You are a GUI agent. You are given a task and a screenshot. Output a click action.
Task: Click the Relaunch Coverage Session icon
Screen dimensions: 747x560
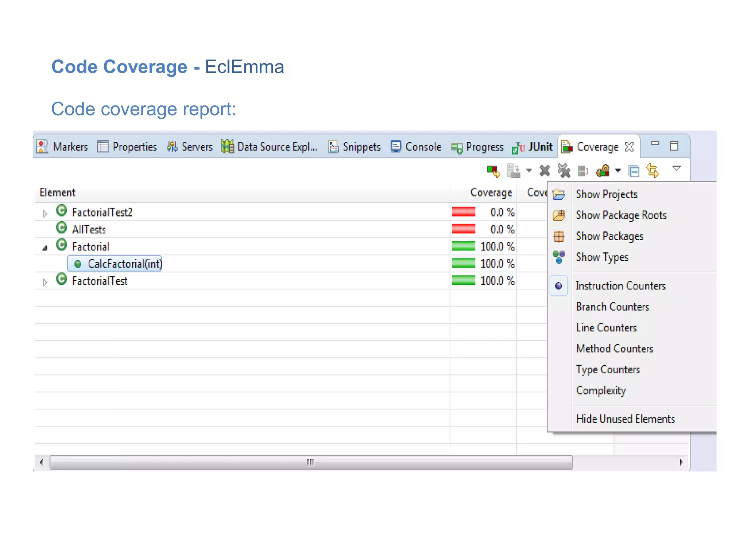494,171
